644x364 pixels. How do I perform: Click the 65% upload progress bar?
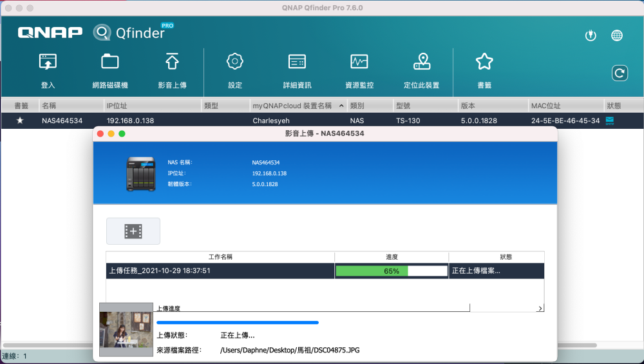point(391,271)
